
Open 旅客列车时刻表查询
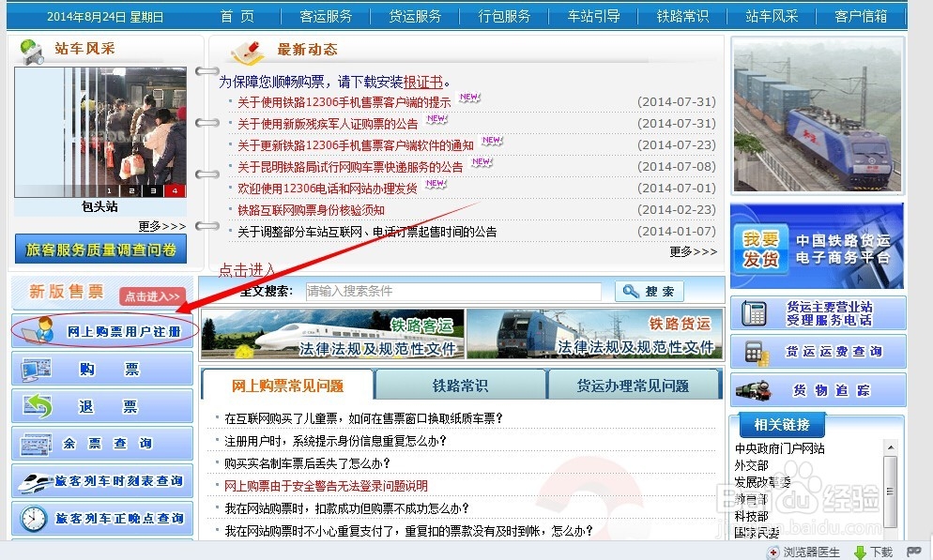(x=102, y=481)
